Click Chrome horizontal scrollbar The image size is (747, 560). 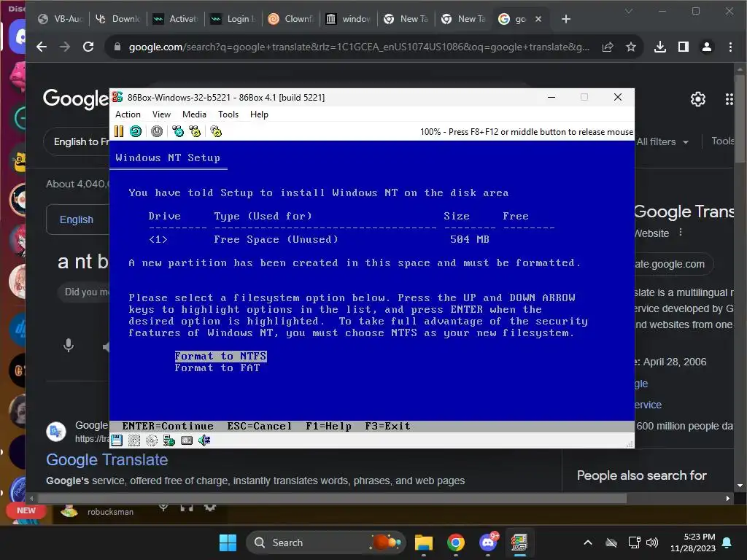point(332,499)
